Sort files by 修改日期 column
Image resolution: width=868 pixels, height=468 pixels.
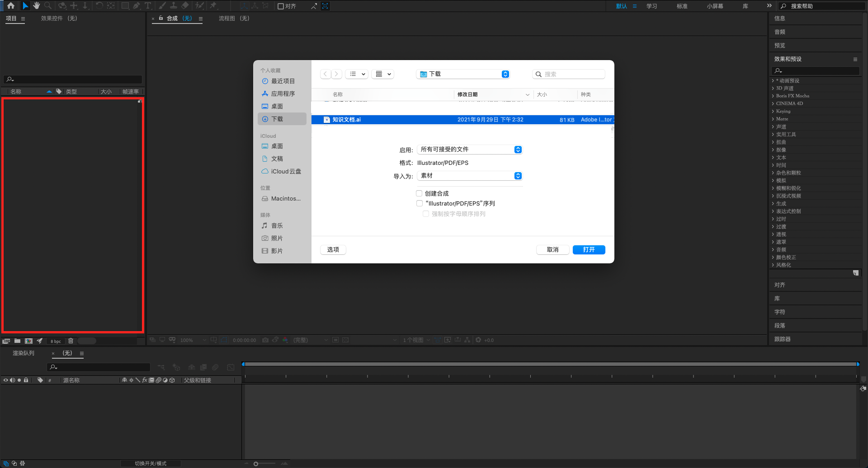coord(493,94)
